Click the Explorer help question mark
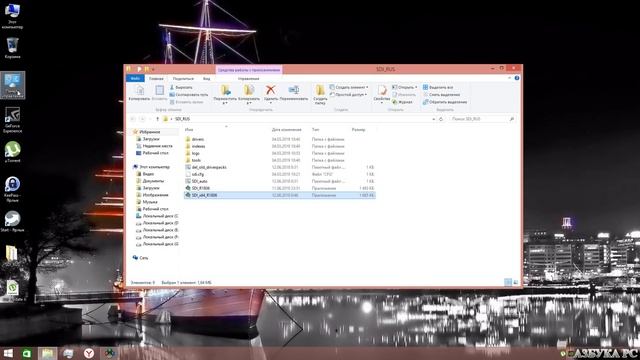 pyautogui.click(x=517, y=78)
